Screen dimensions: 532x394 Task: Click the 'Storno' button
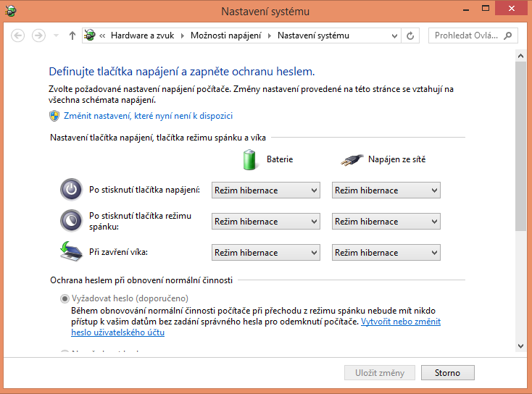(447, 373)
